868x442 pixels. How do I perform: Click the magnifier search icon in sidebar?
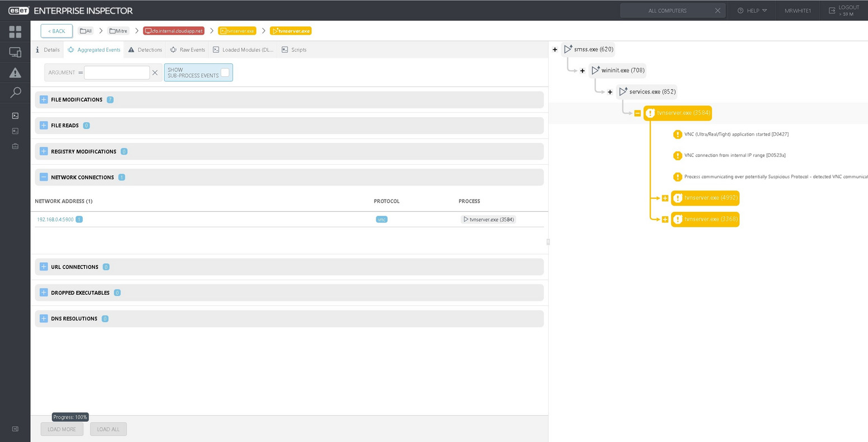15,92
